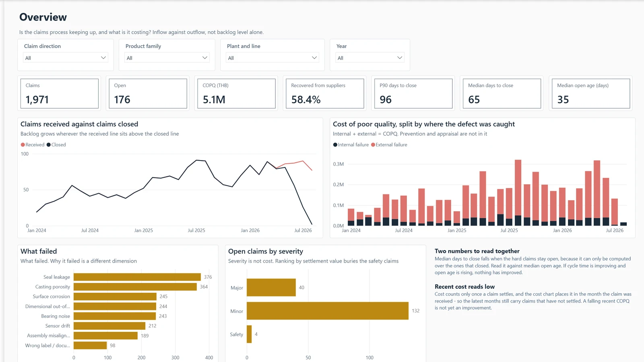
Task: Click the Received legend marker
Action: pyautogui.click(x=23, y=145)
